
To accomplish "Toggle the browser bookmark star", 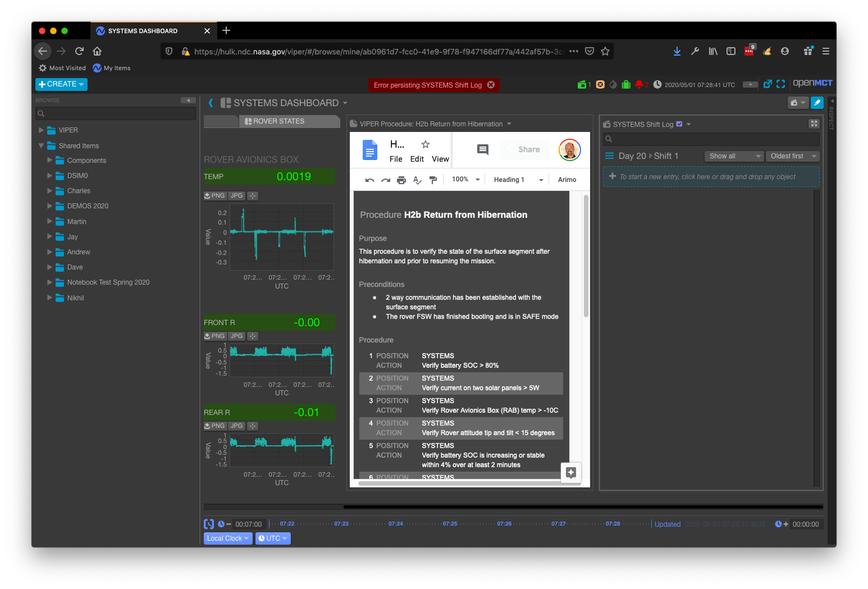I will [x=605, y=51].
